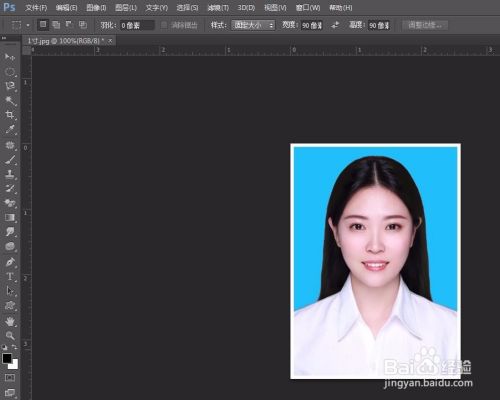Viewport: 500px width, 400px height.
Task: Click the marquee tool preset icon
Action: coord(16,25)
